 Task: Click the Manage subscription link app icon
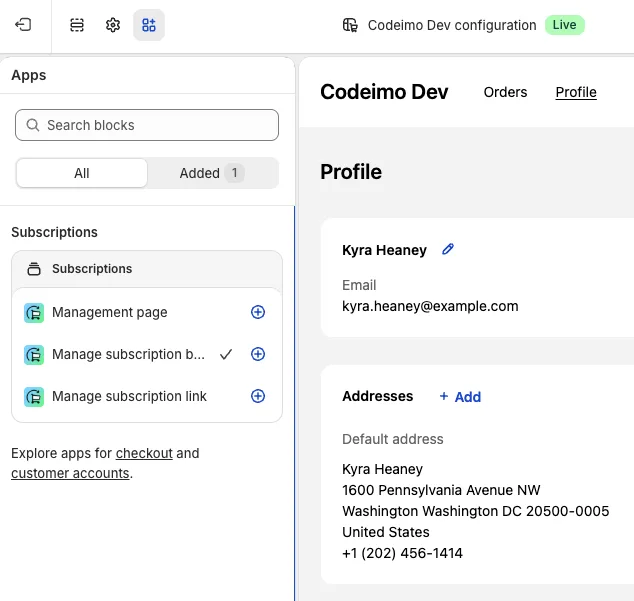coord(34,397)
